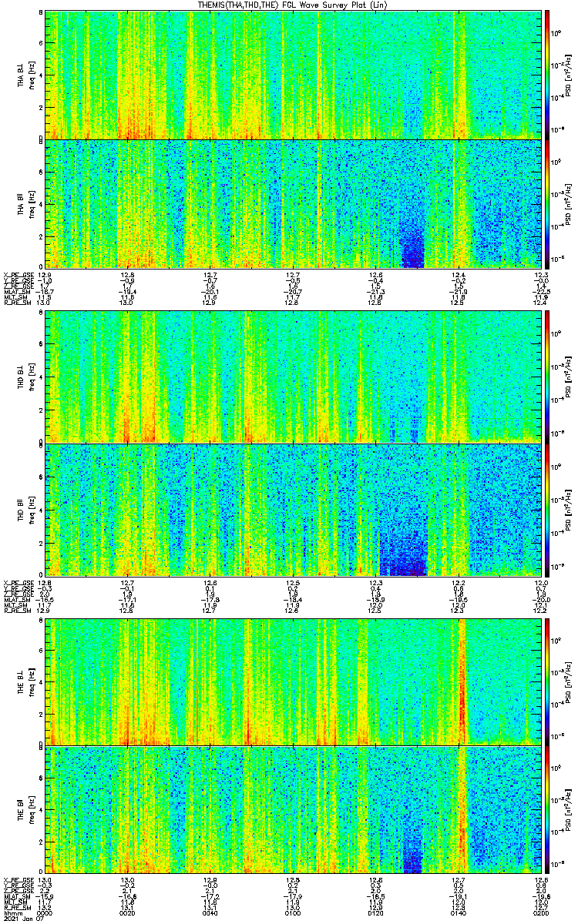Screen dimensions: 578x924
Task: Click the 'THD B⊥ freq [Hz]' axis label
Action: [25, 376]
